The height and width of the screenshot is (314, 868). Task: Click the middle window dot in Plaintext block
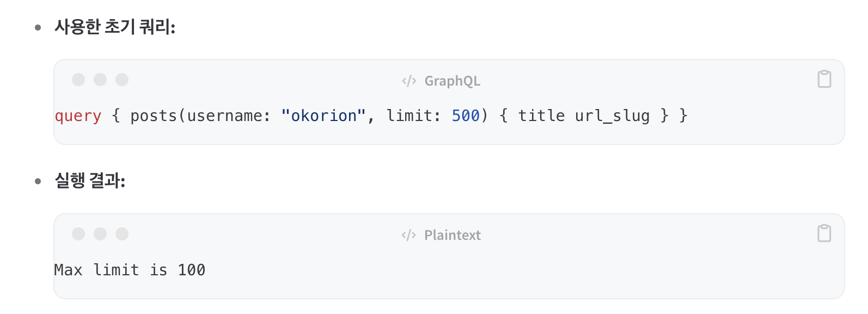coord(100,234)
